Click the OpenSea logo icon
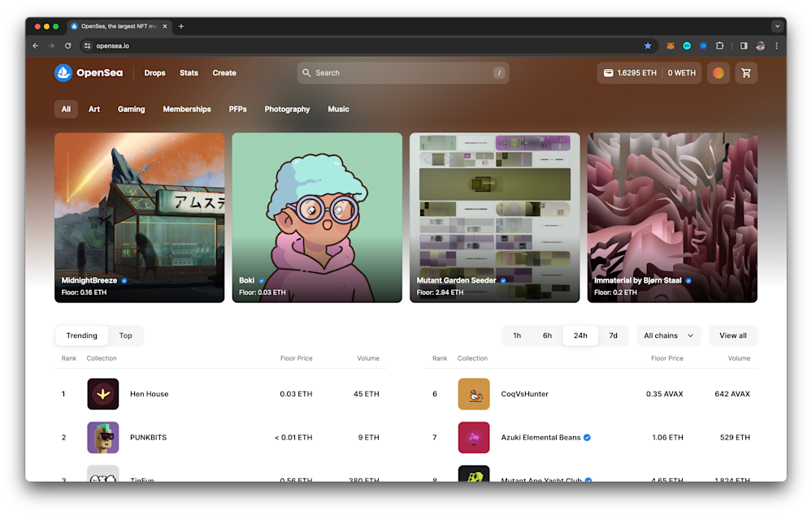This screenshot has height=515, width=812. tap(63, 73)
